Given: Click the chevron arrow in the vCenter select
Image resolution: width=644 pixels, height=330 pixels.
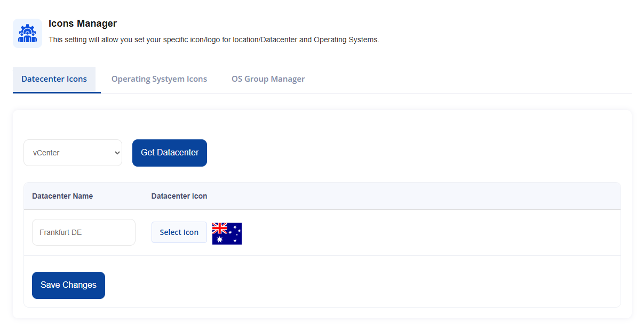Looking at the screenshot, I should 117,153.
